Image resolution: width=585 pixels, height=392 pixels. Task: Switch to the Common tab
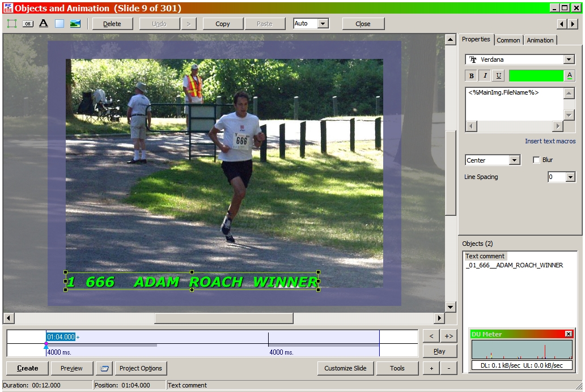click(508, 40)
